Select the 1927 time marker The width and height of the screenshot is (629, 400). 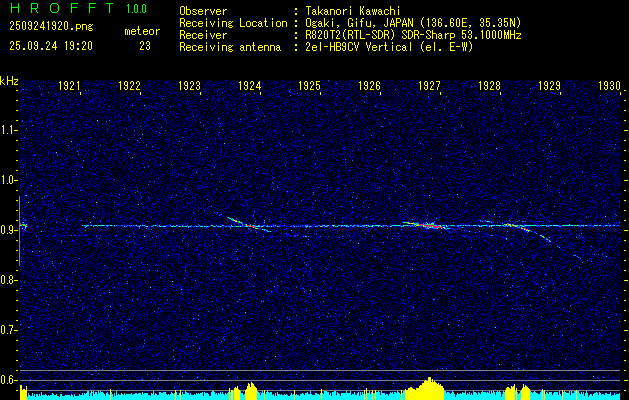429,87
